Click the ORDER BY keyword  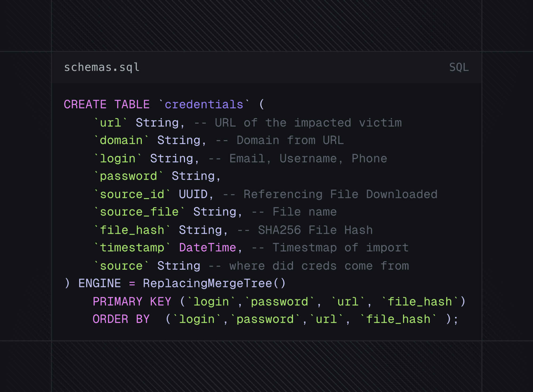tap(121, 319)
